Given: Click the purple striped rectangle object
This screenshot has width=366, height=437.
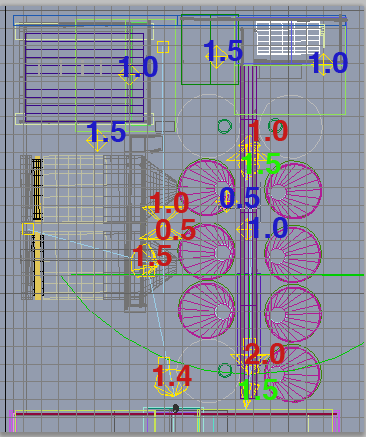Looking at the screenshot, I should coord(85,77).
